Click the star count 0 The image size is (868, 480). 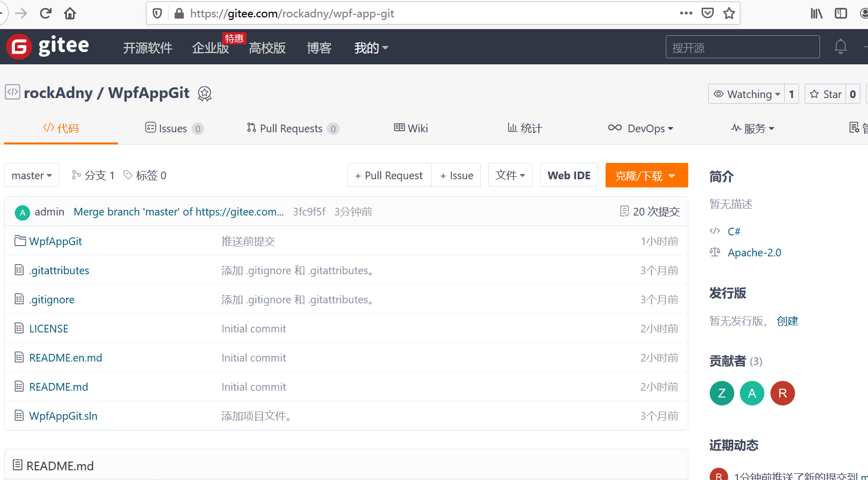tap(853, 94)
